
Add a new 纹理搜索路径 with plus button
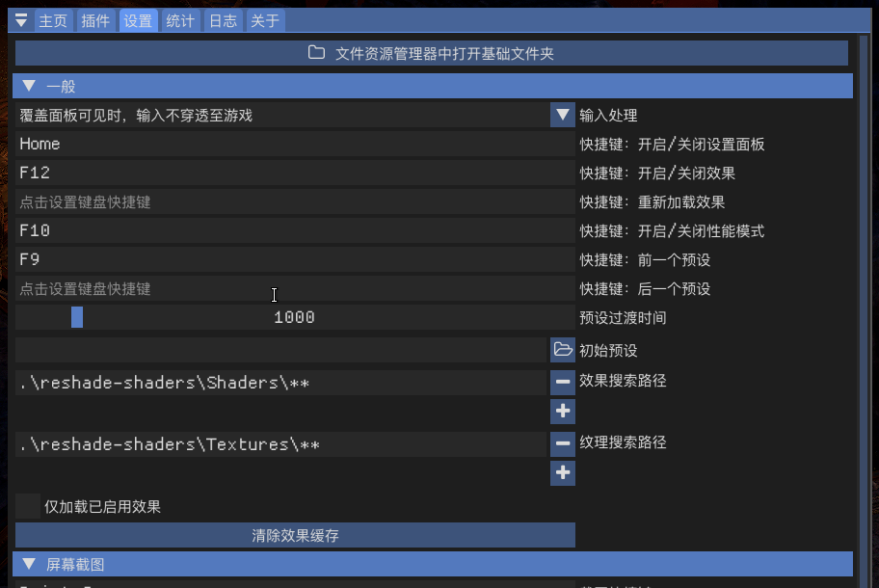click(x=563, y=473)
